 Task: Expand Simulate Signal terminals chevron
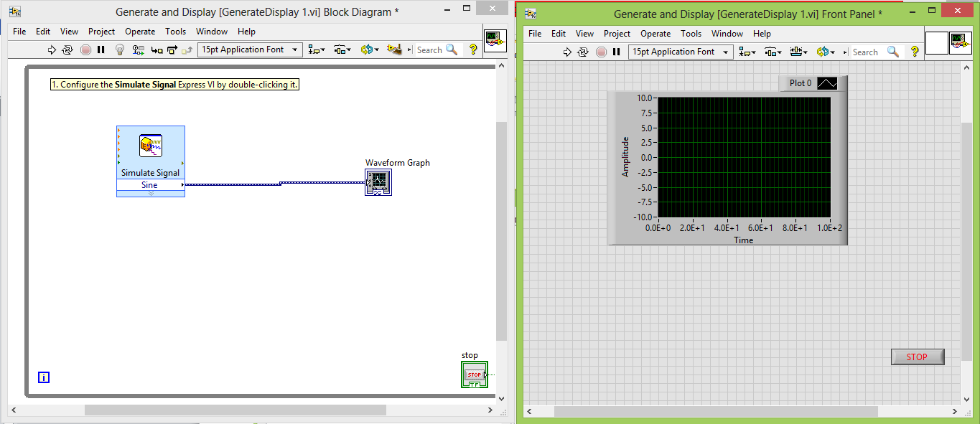[151, 194]
